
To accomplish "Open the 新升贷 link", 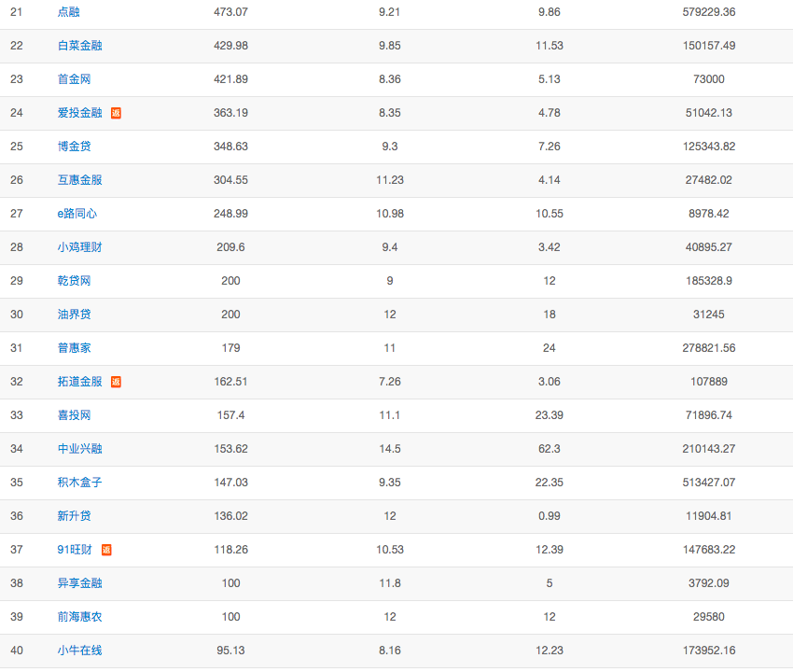I will coord(75,515).
